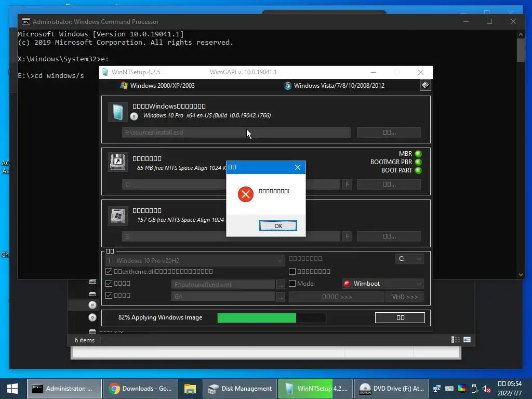Click ellipsis button next to autounattend.xml
This screenshot has width=532, height=399.
(x=281, y=284)
